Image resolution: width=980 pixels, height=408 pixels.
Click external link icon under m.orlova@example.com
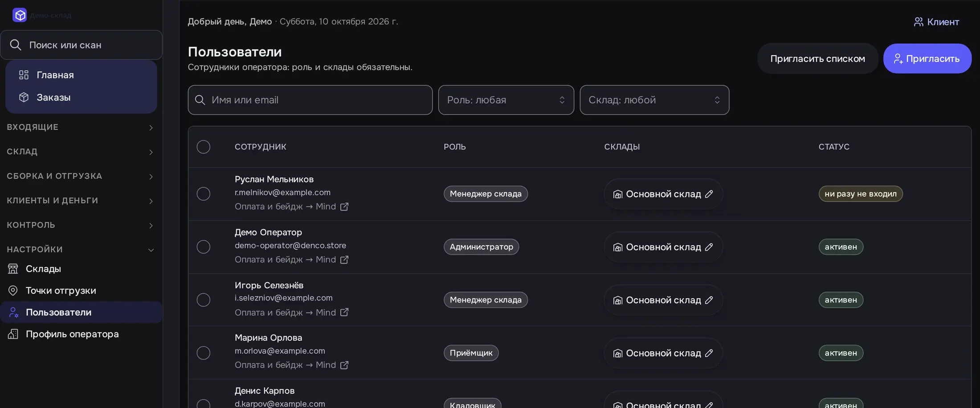(344, 365)
